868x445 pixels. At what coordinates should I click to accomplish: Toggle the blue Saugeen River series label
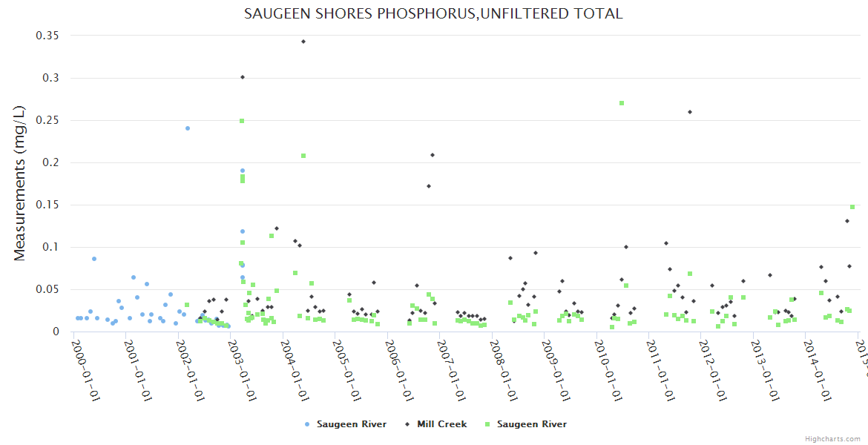351,424
